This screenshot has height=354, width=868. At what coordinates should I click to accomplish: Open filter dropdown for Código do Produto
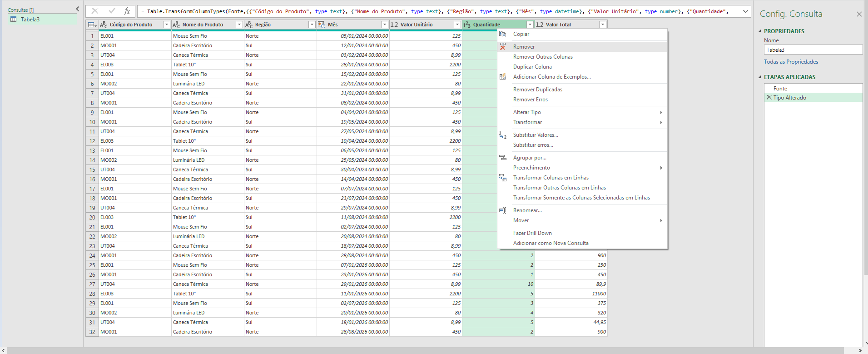pos(167,25)
